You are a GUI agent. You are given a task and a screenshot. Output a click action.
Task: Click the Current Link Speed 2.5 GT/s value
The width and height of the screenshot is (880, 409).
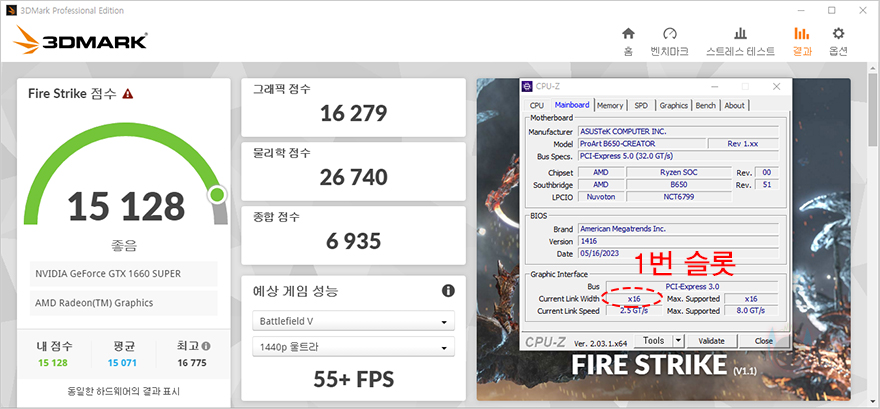[634, 311]
